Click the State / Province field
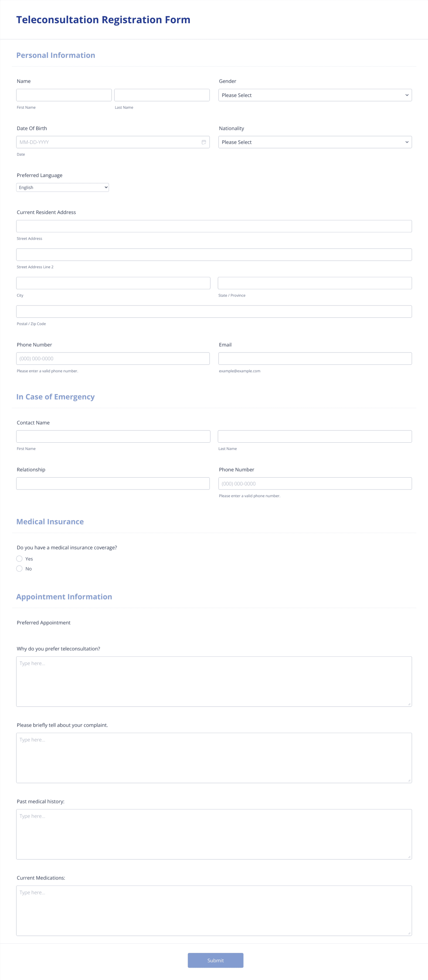Screen dimensions: 428x980 [x=315, y=283]
